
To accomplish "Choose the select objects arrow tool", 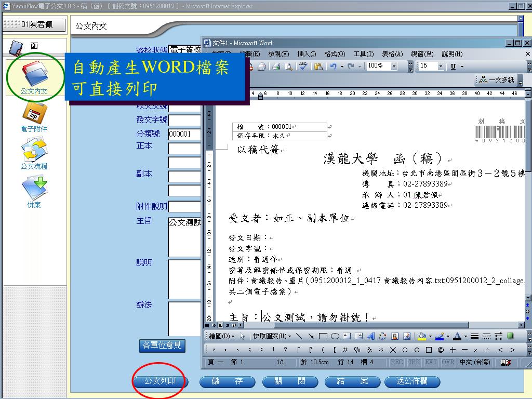I will click(242, 336).
